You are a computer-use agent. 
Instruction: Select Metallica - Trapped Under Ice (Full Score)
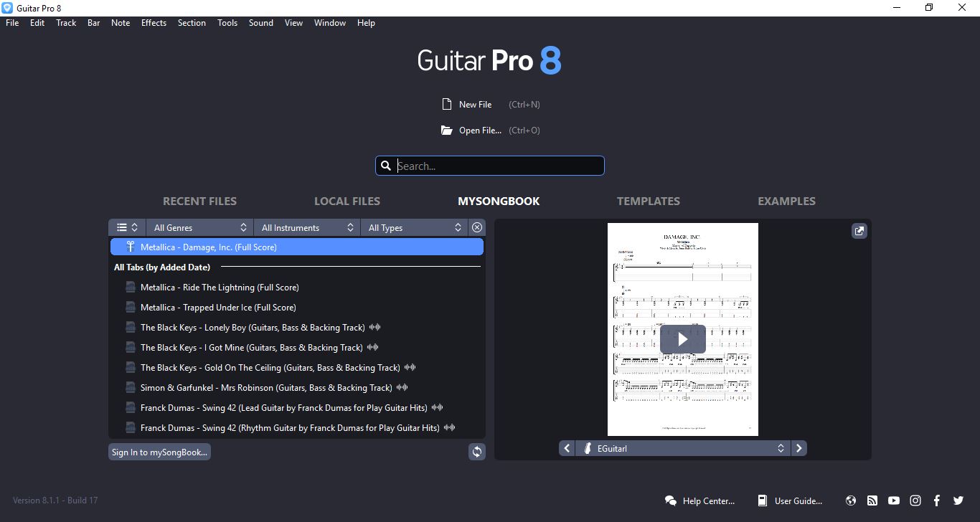tap(297, 307)
